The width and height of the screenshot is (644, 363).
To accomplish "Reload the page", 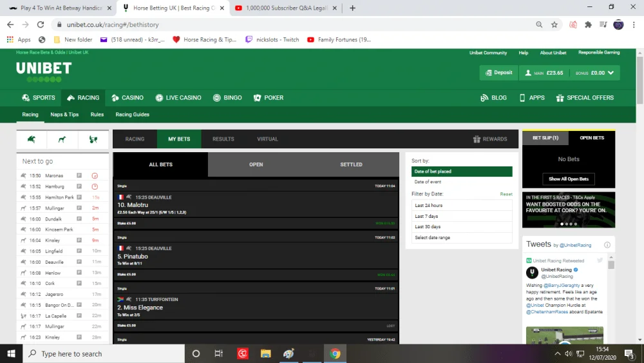I will click(x=40, y=25).
